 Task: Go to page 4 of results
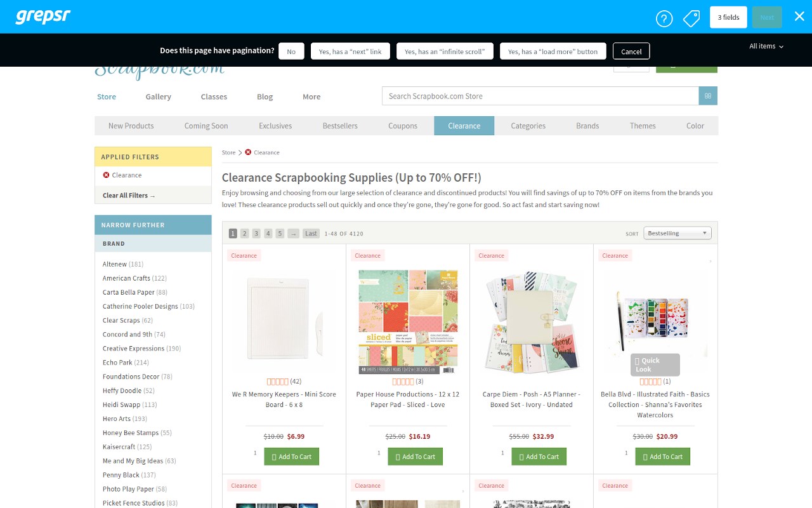(268, 234)
